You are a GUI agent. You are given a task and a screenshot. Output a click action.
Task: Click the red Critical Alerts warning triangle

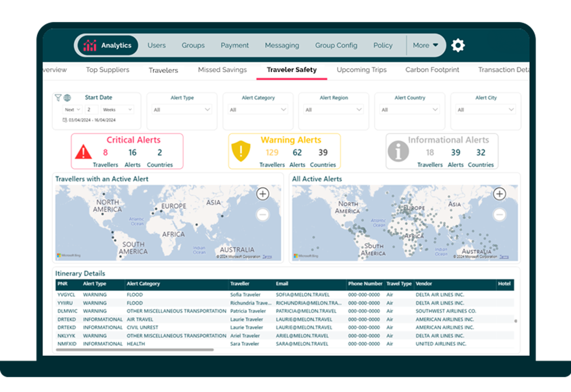click(x=84, y=152)
